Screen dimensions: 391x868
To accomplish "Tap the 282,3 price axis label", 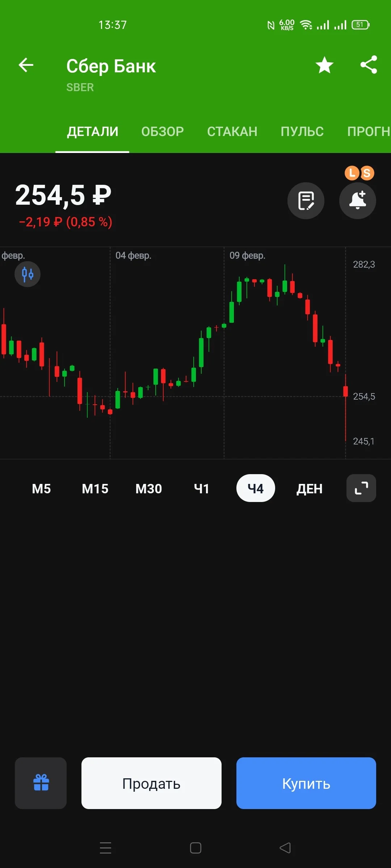I will (364, 264).
